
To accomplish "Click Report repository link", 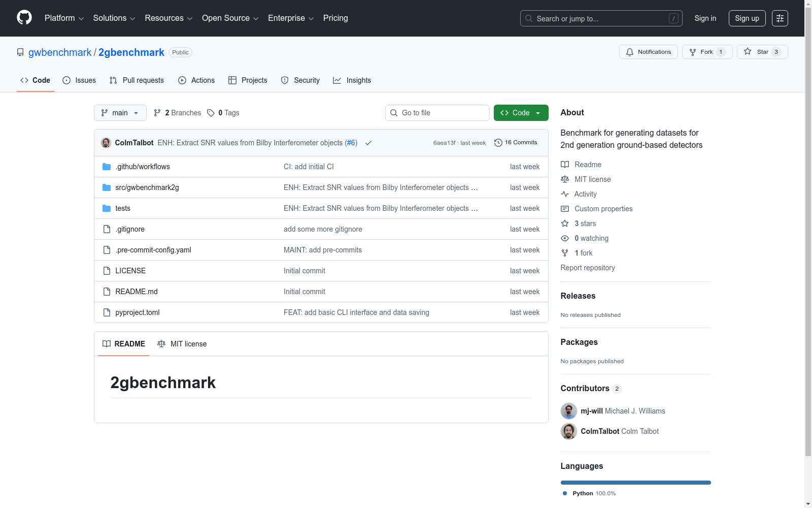I will (x=588, y=268).
